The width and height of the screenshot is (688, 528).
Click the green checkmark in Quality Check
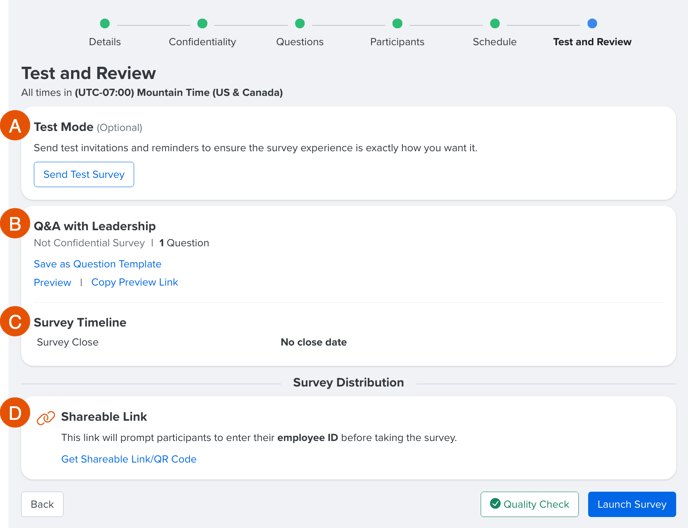click(x=495, y=503)
